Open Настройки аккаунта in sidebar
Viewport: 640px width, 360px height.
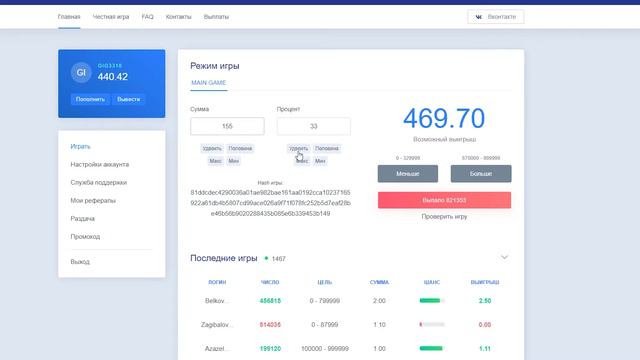[x=100, y=164]
